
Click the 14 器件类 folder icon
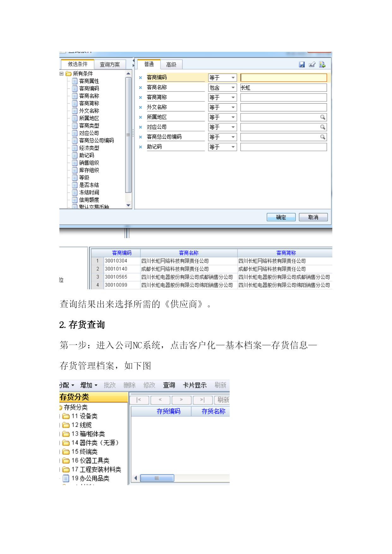click(66, 443)
